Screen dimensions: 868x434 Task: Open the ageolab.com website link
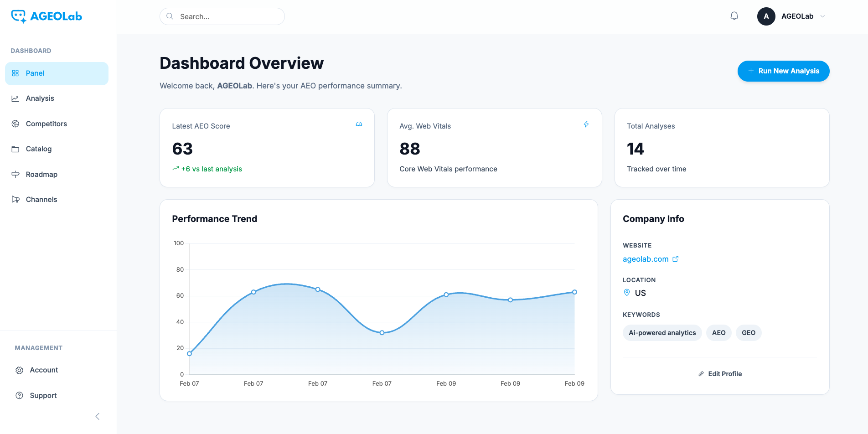646,259
